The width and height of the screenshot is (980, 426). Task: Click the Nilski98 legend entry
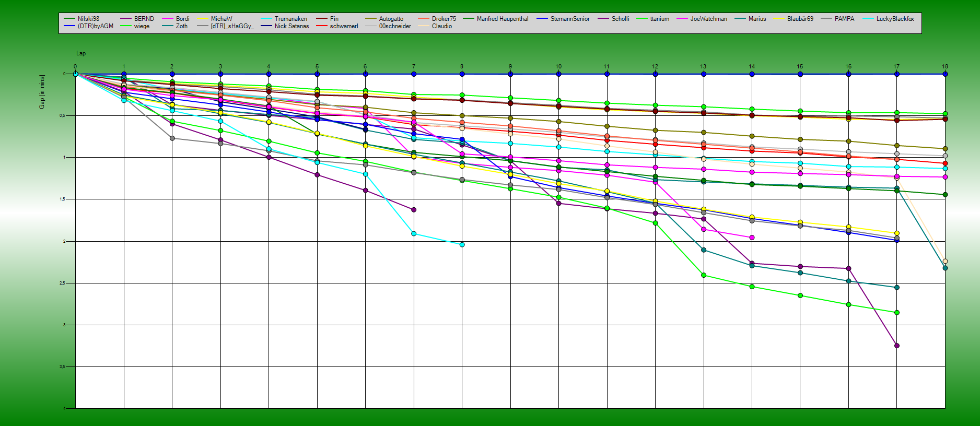coord(81,19)
